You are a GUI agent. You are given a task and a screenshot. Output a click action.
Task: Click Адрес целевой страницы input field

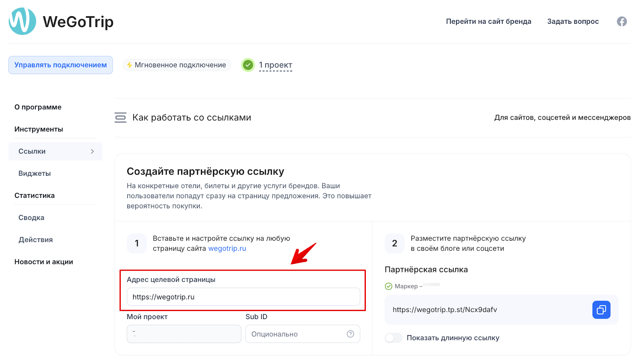(x=244, y=297)
